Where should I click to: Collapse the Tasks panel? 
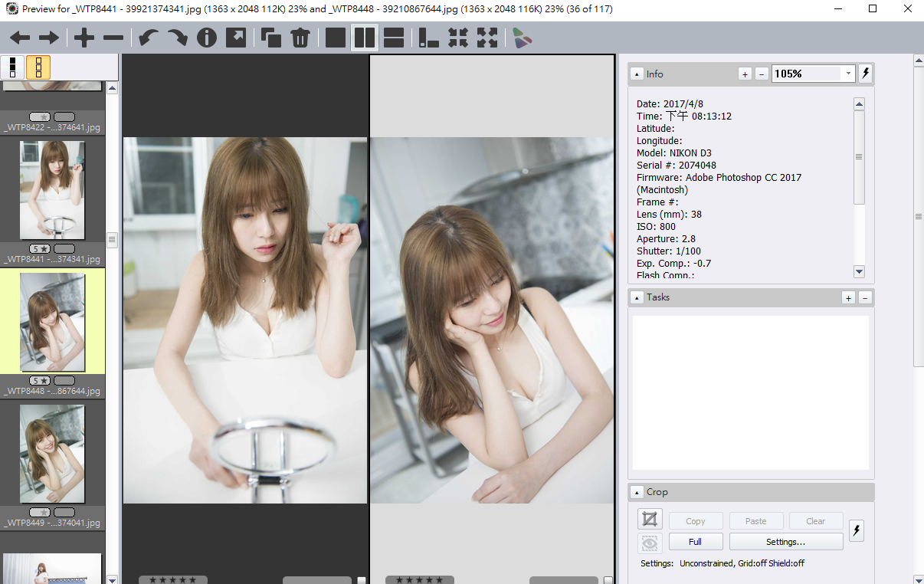tap(637, 297)
